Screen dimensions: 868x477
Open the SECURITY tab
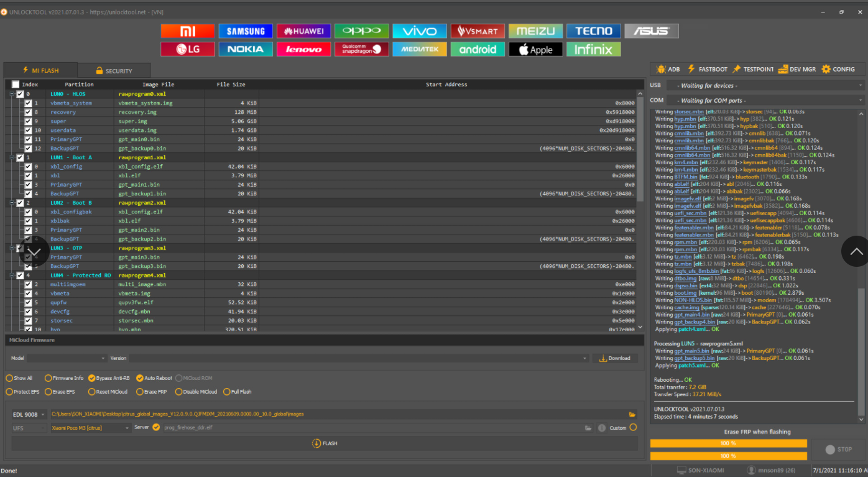[114, 71]
